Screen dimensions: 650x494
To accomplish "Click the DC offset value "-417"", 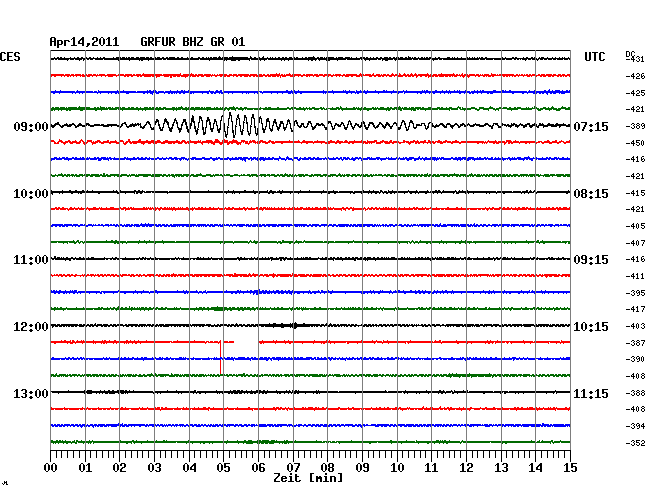I will [x=635, y=309].
